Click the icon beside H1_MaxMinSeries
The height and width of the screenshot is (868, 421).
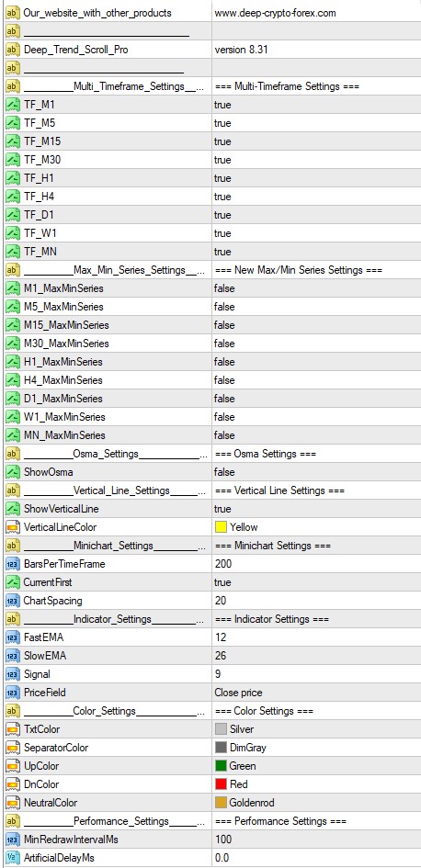(12, 362)
